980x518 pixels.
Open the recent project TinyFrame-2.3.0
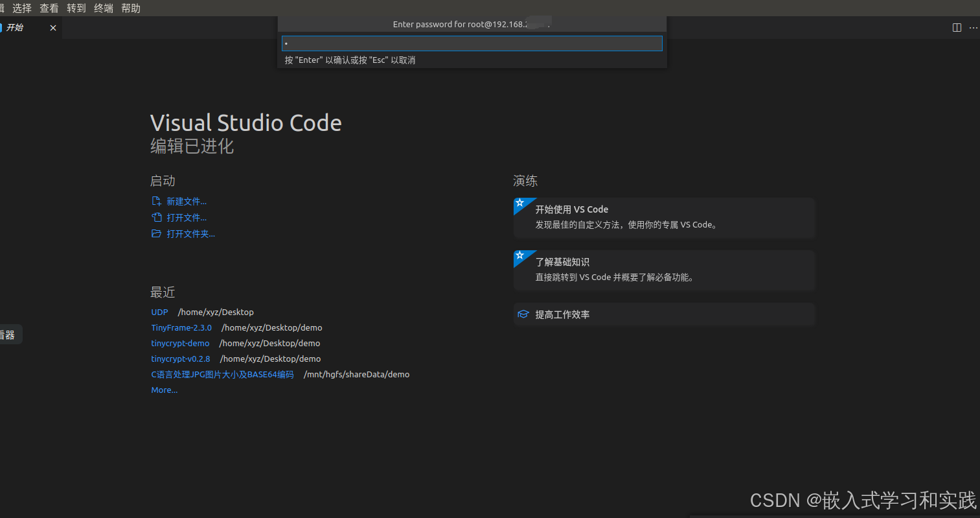click(x=181, y=327)
